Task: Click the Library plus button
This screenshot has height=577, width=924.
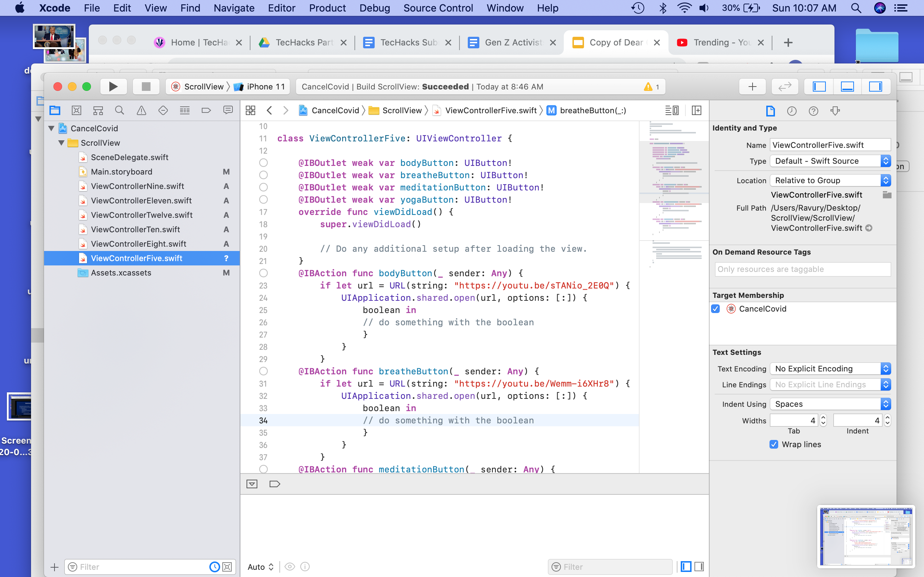Action: point(752,87)
